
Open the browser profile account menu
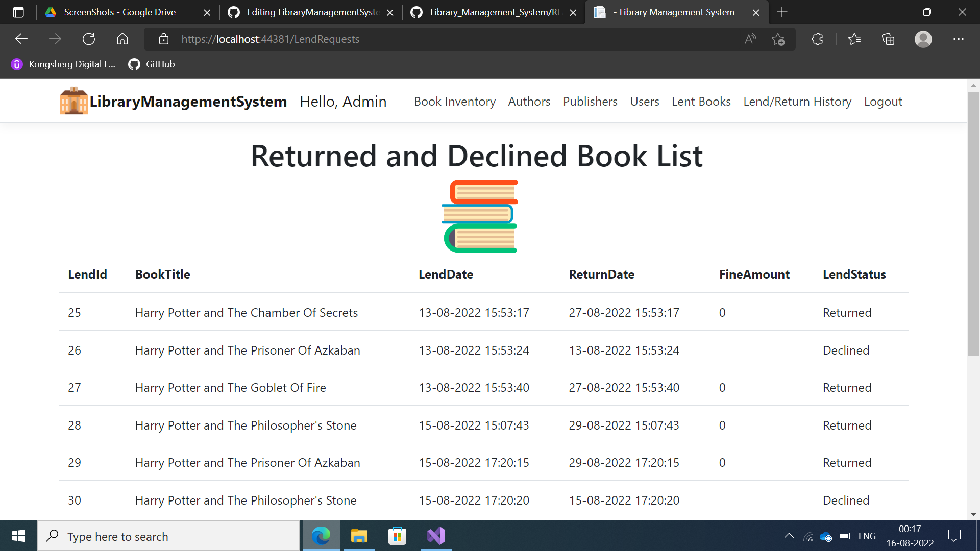pos(923,39)
